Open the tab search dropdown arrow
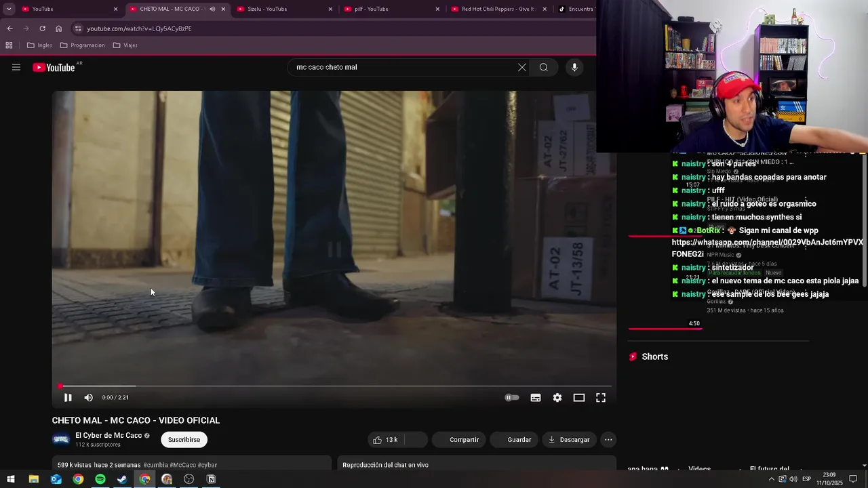Viewport: 868px width, 488px height. 9,9
